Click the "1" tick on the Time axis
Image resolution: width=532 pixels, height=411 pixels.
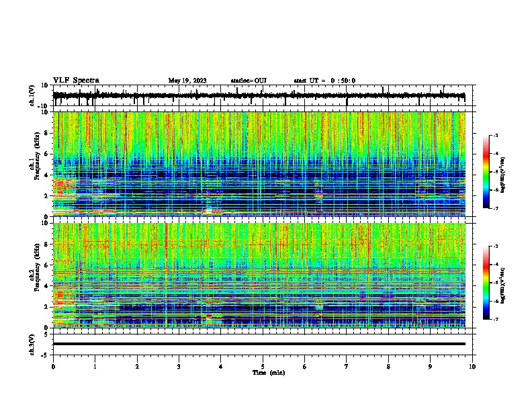pyautogui.click(x=95, y=367)
